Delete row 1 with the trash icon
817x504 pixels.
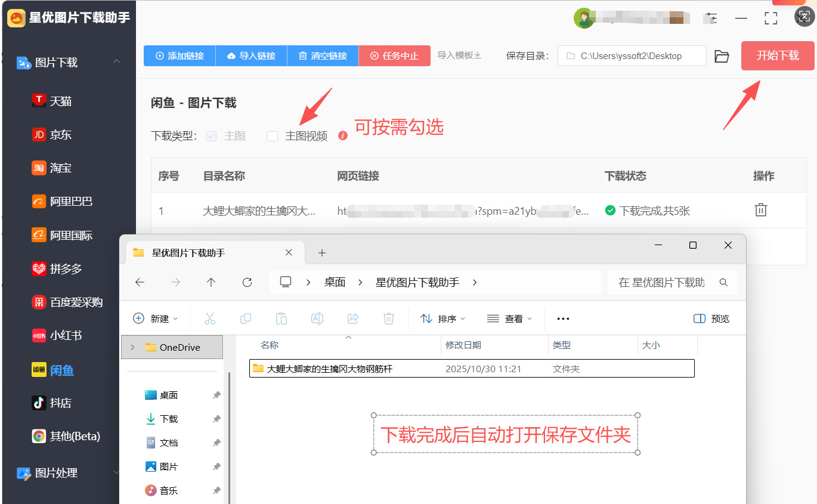pos(761,210)
